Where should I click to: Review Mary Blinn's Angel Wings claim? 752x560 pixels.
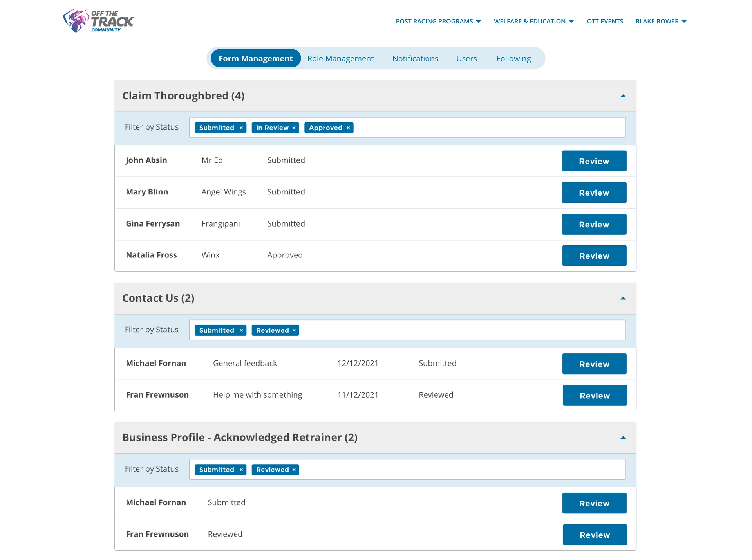[594, 193]
